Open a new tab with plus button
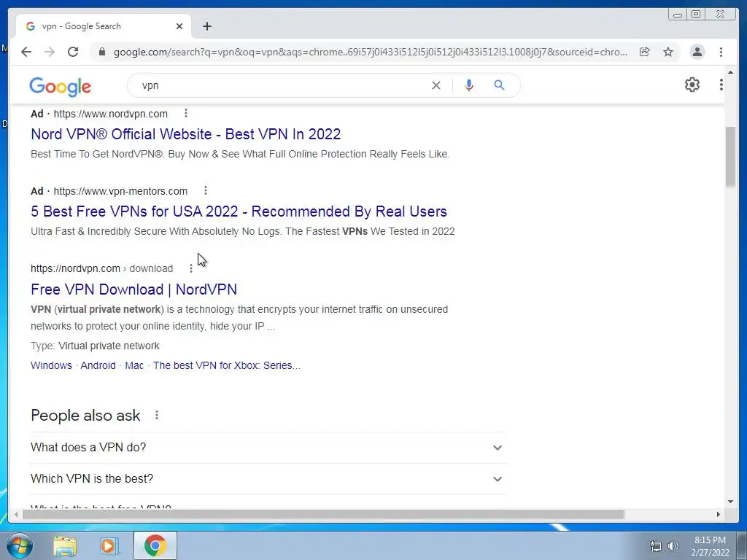Viewport: 747px width, 560px height. 206,26
